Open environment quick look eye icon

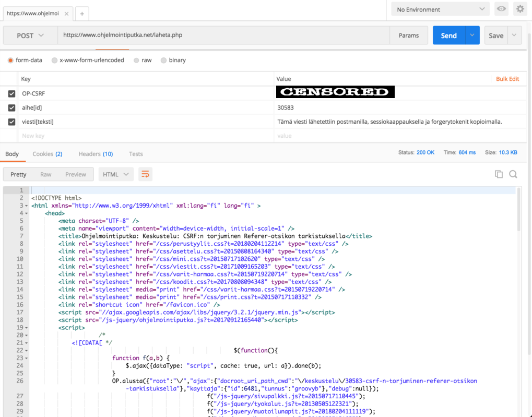(501, 9)
